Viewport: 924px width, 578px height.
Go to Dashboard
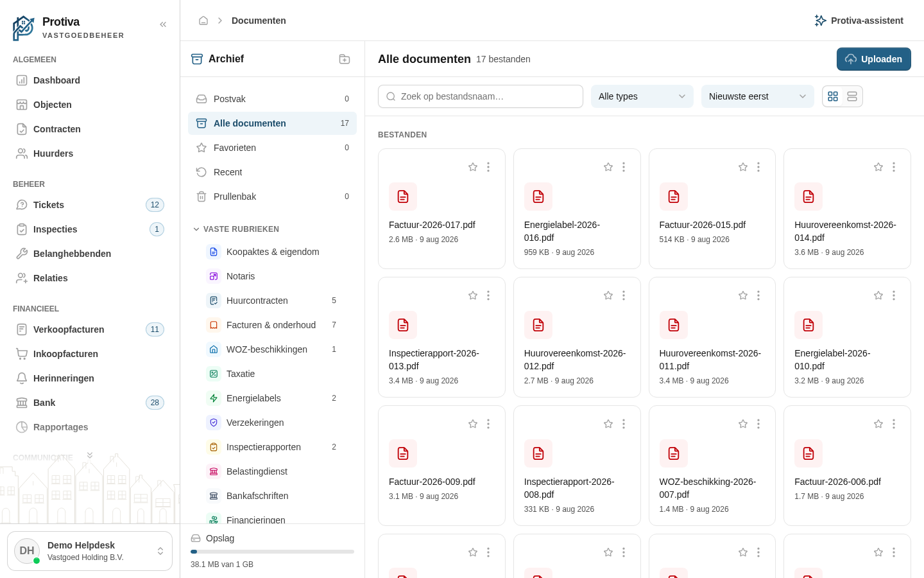[x=90, y=80]
